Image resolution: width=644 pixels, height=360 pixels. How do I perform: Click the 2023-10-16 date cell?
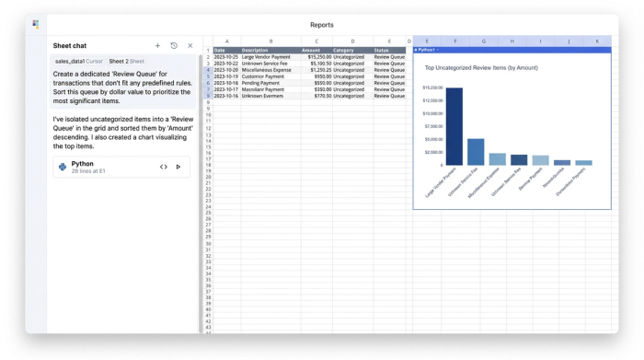point(226,96)
